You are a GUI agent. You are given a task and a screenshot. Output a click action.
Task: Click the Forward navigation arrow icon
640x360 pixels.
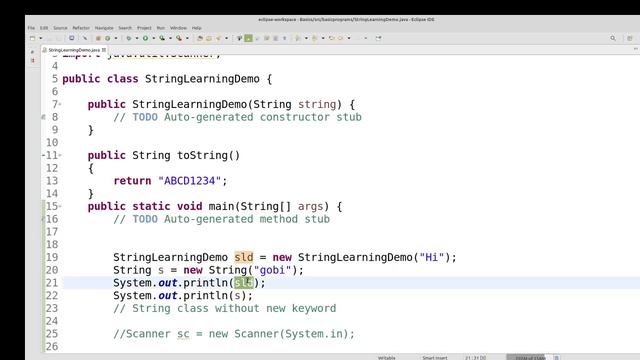tap(340, 38)
